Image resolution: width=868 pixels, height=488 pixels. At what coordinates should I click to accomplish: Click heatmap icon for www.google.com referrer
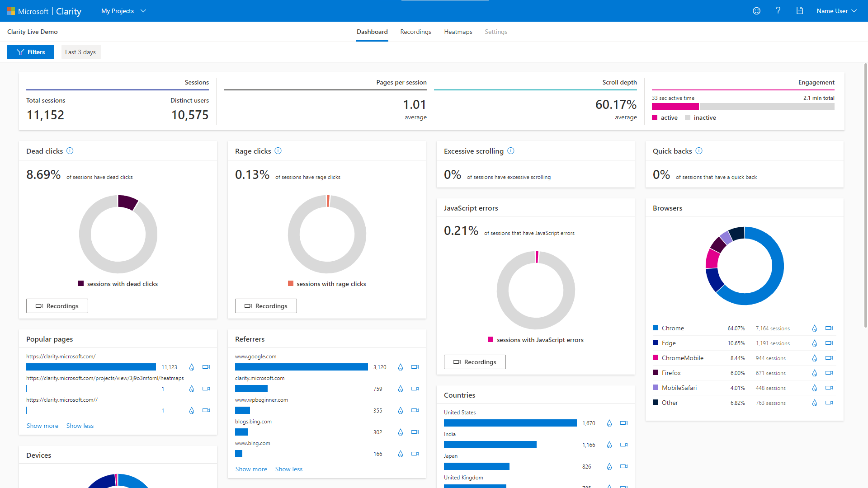(x=400, y=367)
